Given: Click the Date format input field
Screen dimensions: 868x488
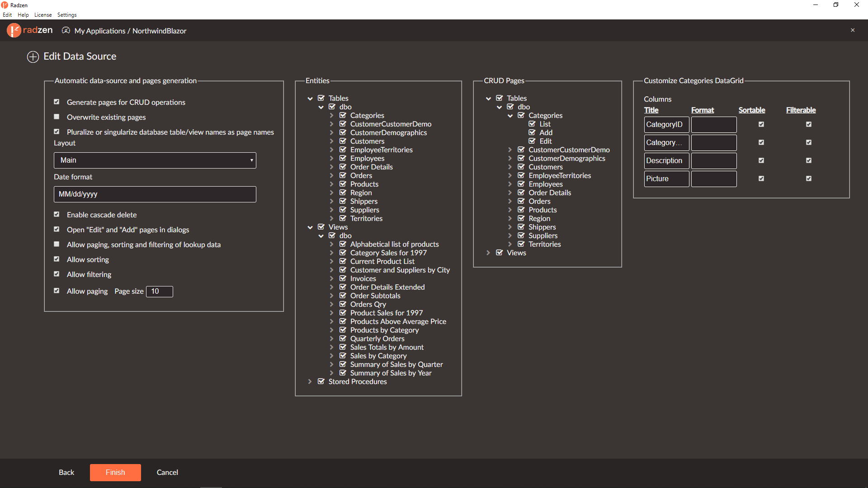Looking at the screenshot, I should tap(155, 194).
